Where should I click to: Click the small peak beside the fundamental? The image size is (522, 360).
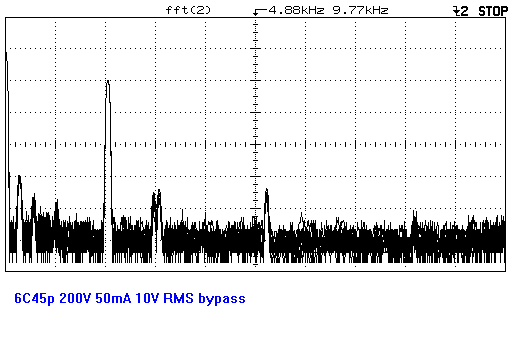[19, 178]
